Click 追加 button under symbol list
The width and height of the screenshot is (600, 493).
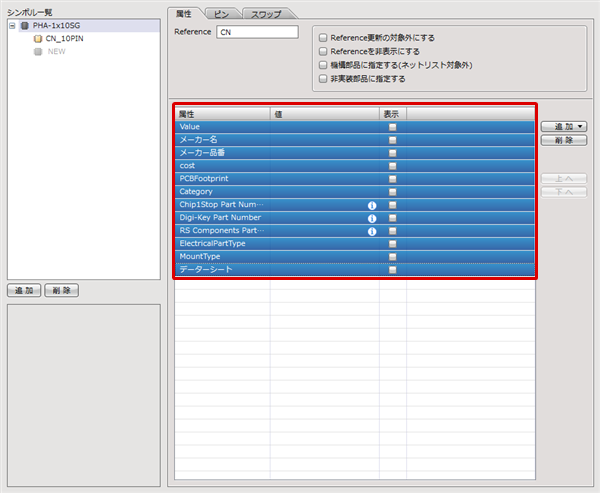click(24, 291)
